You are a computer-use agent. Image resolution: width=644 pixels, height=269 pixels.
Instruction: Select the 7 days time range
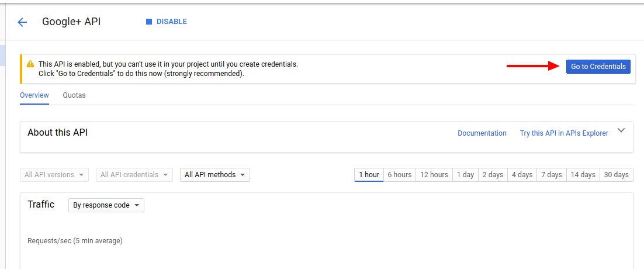(x=551, y=175)
